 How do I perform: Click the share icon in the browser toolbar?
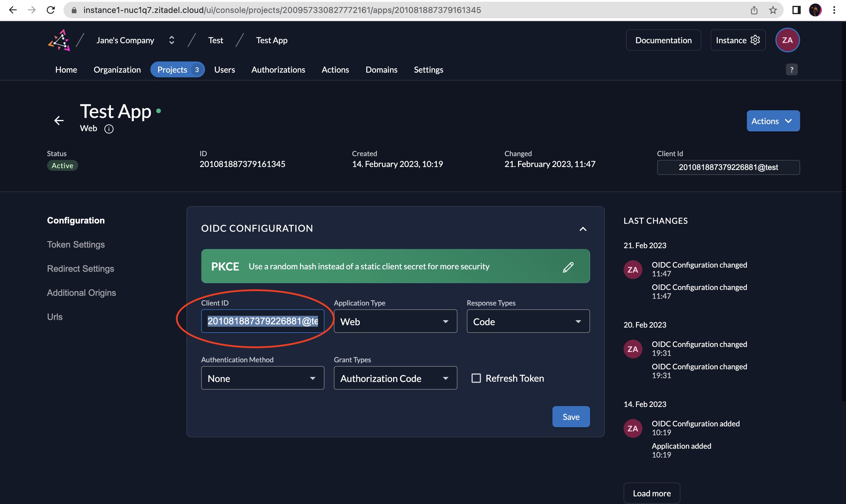click(x=754, y=10)
